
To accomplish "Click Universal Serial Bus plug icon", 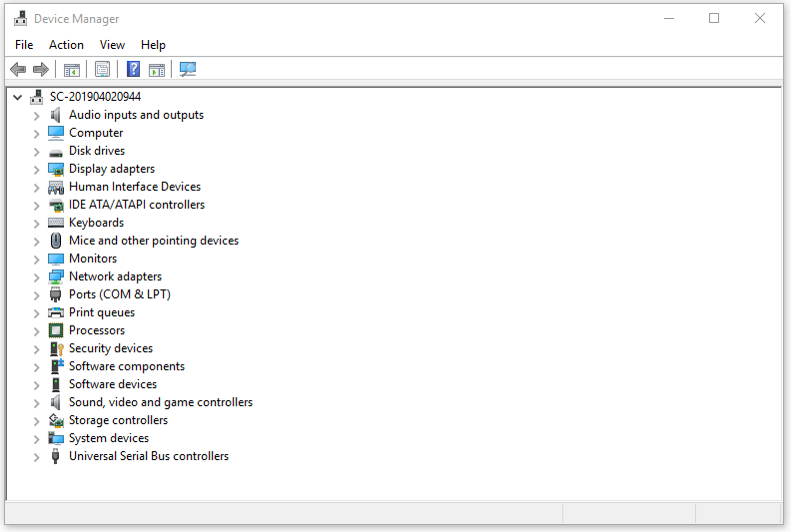I will click(56, 456).
